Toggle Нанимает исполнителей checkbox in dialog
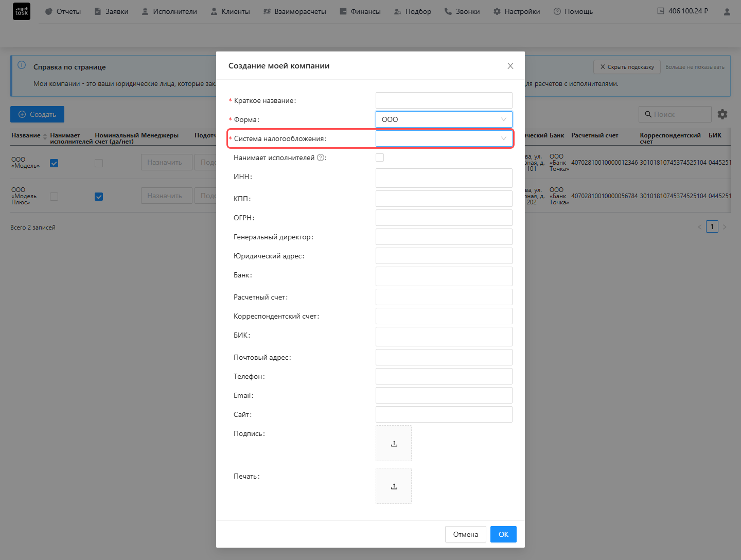This screenshot has width=741, height=560. click(380, 157)
